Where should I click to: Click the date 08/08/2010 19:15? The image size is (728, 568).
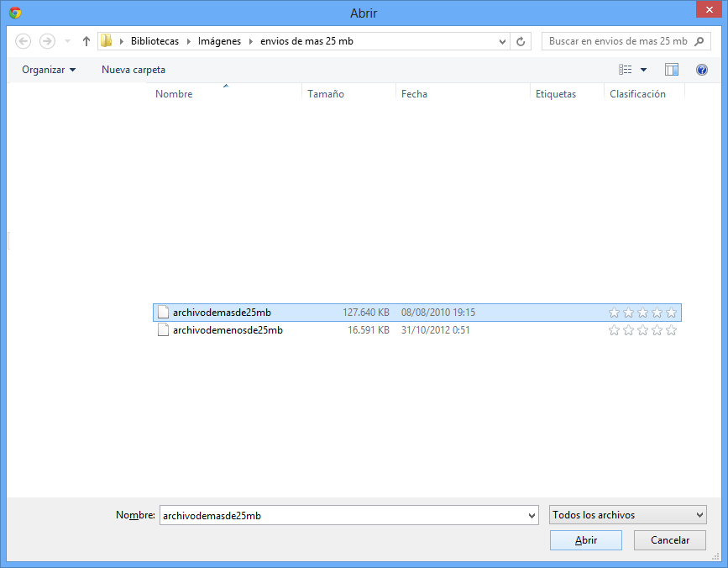click(x=437, y=313)
